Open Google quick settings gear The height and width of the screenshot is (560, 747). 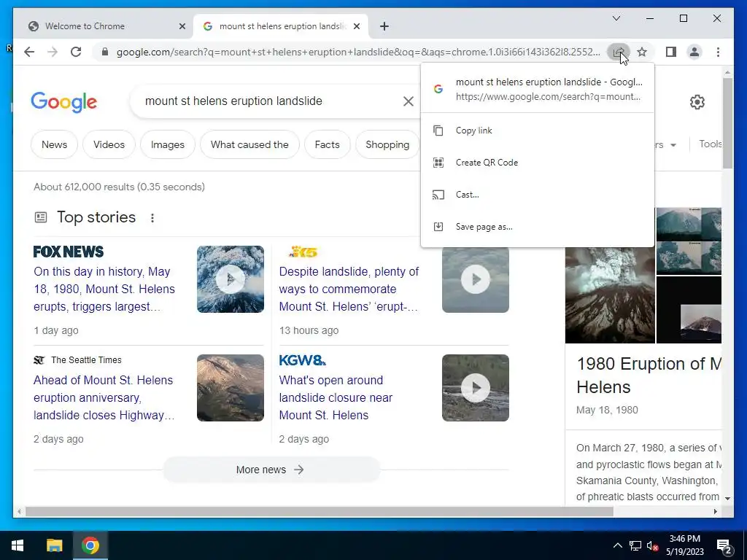click(x=697, y=102)
